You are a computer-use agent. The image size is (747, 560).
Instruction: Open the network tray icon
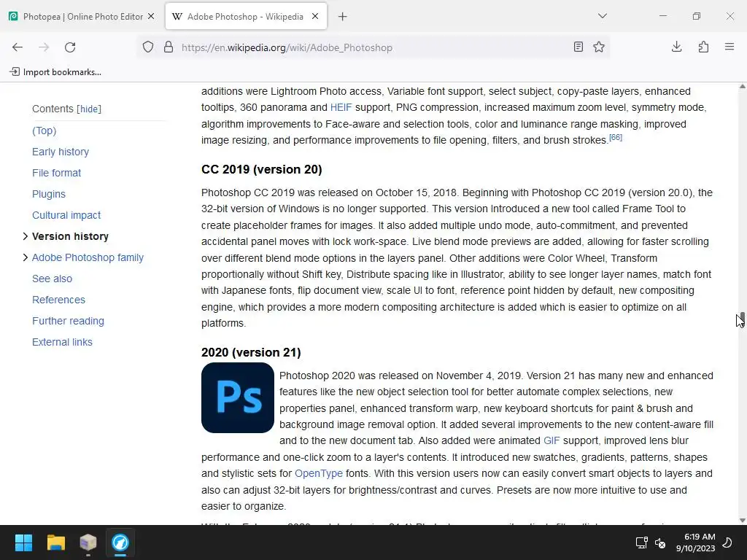coord(641,542)
